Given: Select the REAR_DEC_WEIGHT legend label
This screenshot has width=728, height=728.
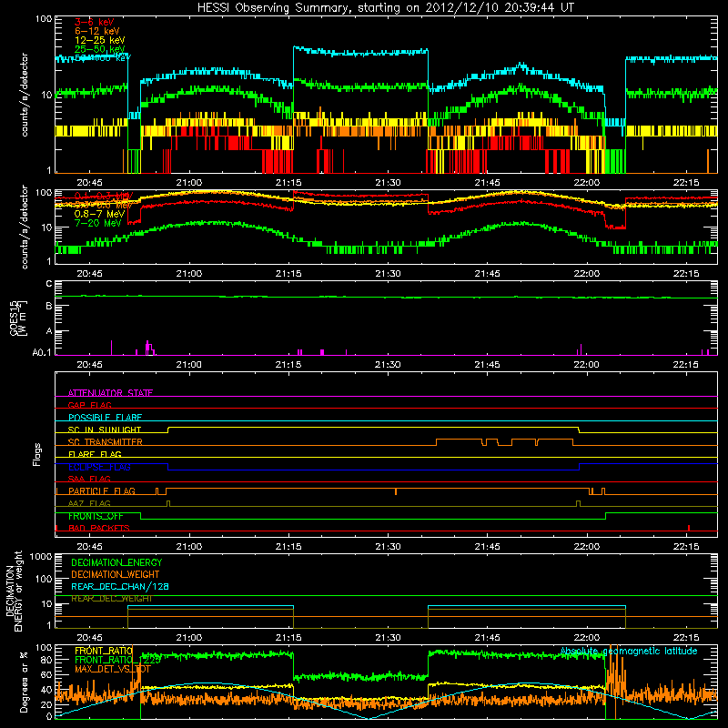Looking at the screenshot, I should pyautogui.click(x=111, y=599).
